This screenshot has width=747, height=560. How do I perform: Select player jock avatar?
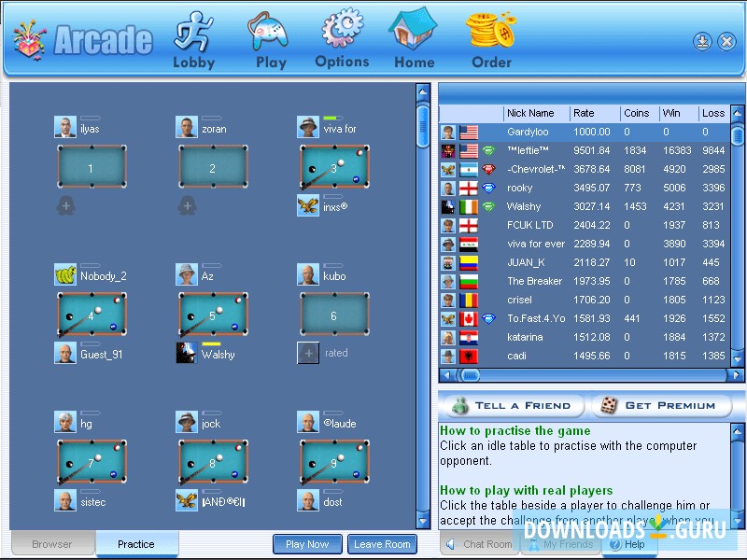[x=187, y=423]
